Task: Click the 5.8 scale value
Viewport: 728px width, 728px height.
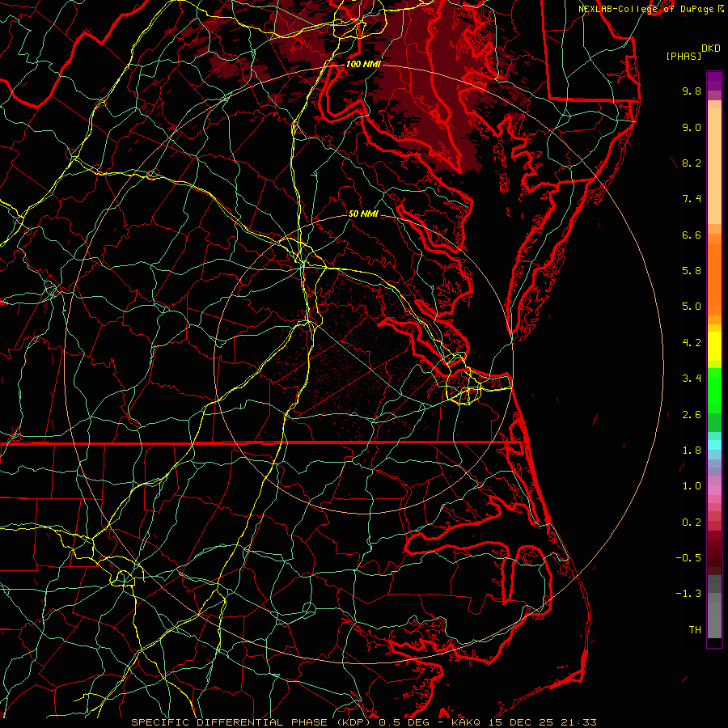Action: (692, 271)
